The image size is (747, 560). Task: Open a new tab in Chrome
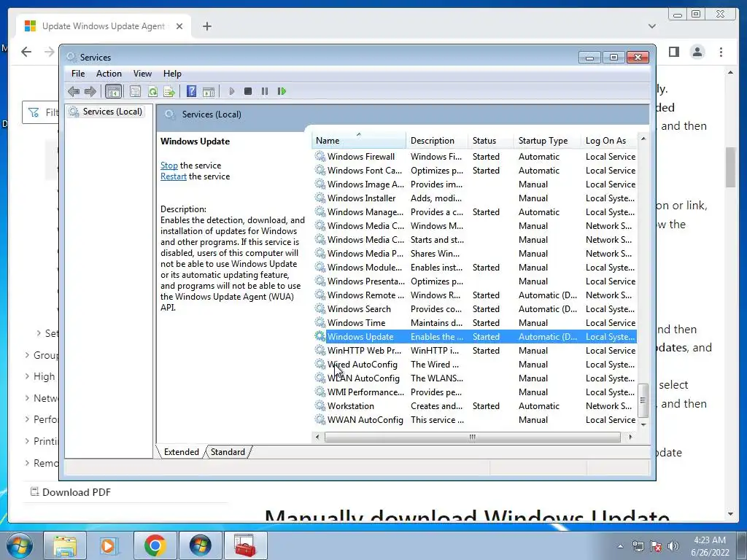pyautogui.click(x=206, y=26)
